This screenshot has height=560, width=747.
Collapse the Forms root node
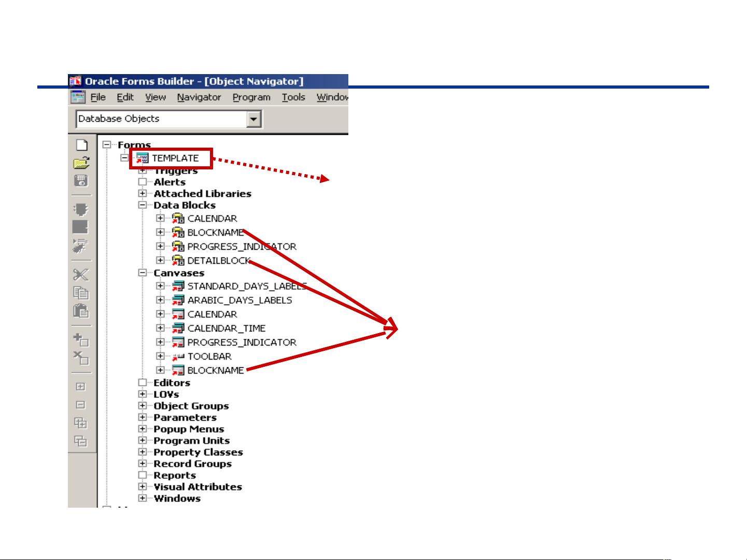point(107,145)
